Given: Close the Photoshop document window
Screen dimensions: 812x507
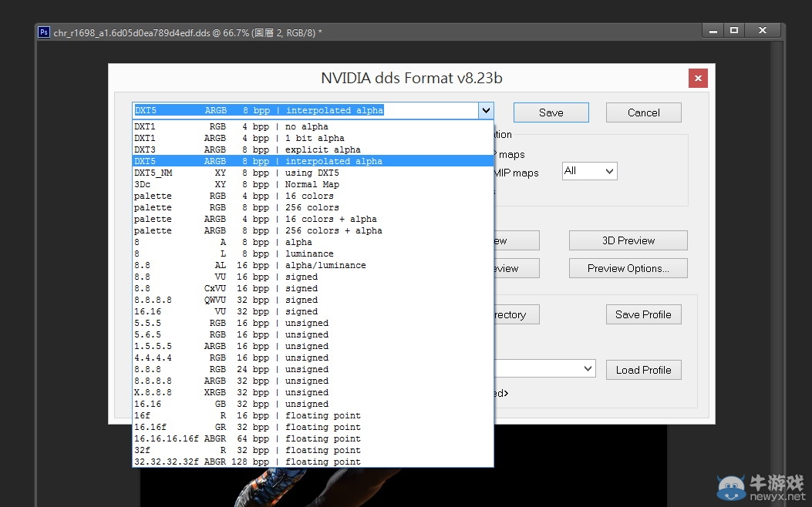Looking at the screenshot, I should click(763, 31).
